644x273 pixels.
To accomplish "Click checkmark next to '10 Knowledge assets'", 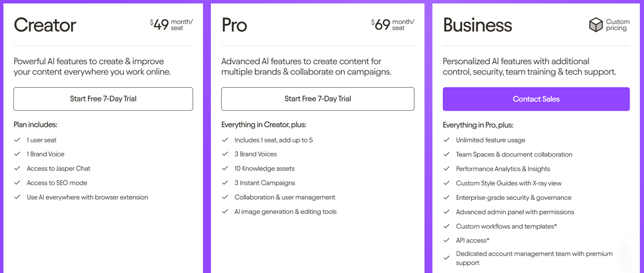I will [225, 168].
